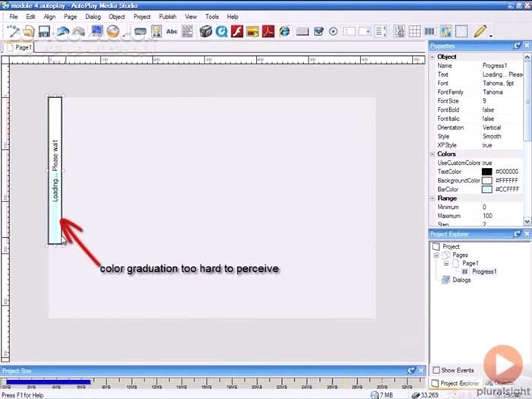Click the Save project toolbar icon
The width and height of the screenshot is (532, 399).
(x=44, y=31)
